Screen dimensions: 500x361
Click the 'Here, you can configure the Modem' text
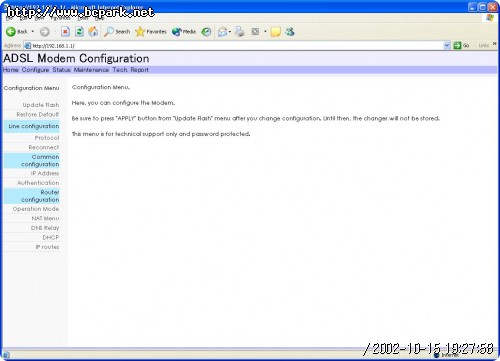[123, 103]
